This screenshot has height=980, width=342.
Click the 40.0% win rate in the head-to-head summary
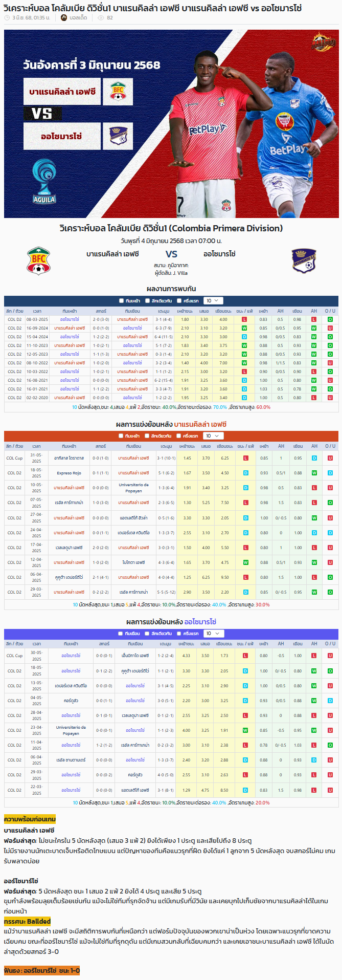[169, 407]
